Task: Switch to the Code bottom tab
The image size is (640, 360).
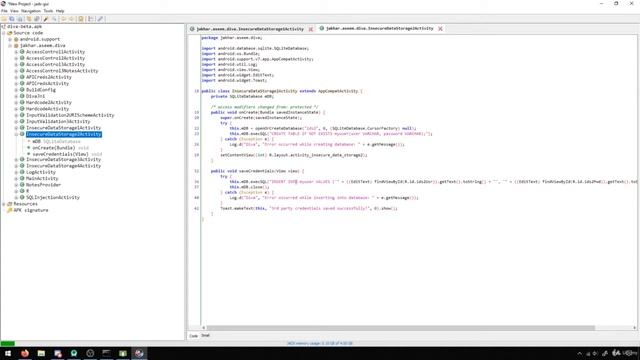Action: [193, 336]
